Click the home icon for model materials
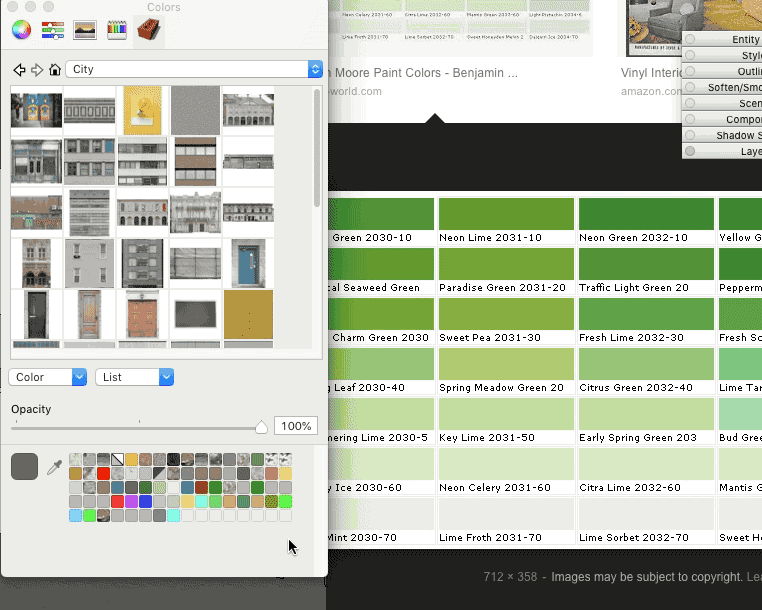Screen dimensions: 762x610 point(55,70)
